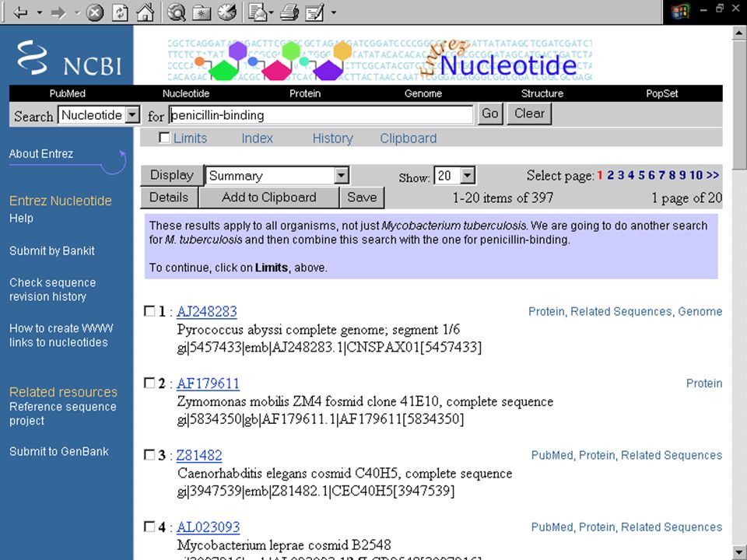Image resolution: width=747 pixels, height=560 pixels.
Task: Click the Limits link
Action: [x=190, y=138]
